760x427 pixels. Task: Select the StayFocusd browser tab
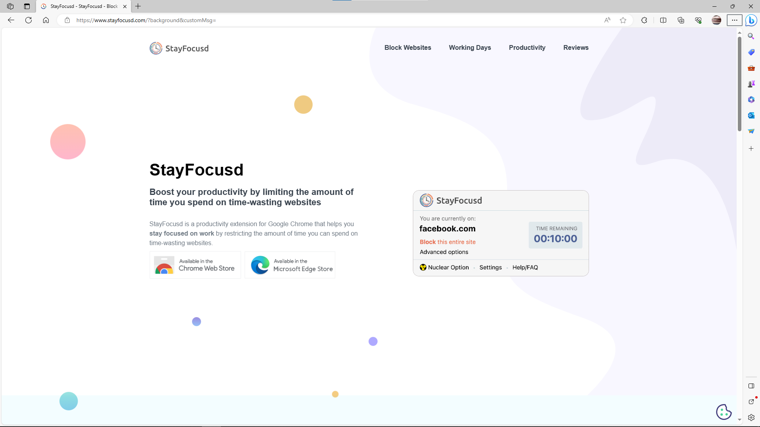coord(83,6)
